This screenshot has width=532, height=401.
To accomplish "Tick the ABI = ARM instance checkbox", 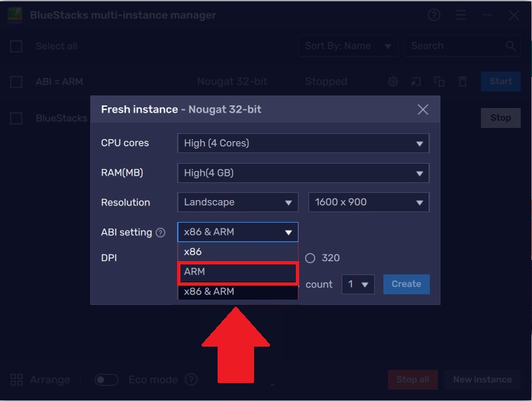I will (17, 82).
